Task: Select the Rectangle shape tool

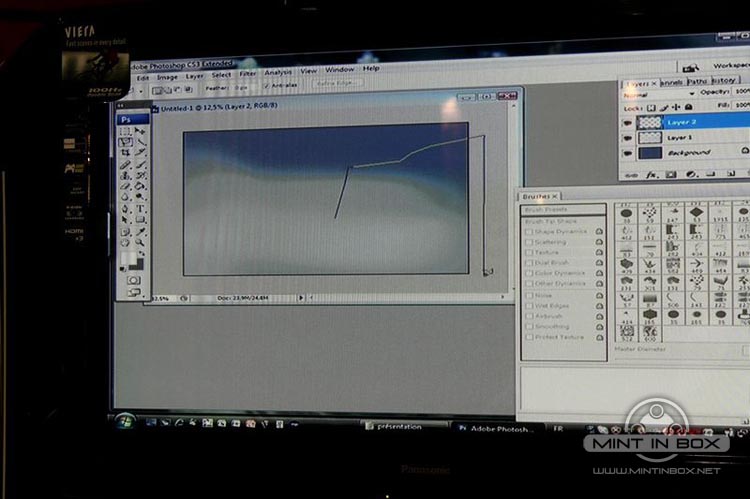Action: click(141, 220)
